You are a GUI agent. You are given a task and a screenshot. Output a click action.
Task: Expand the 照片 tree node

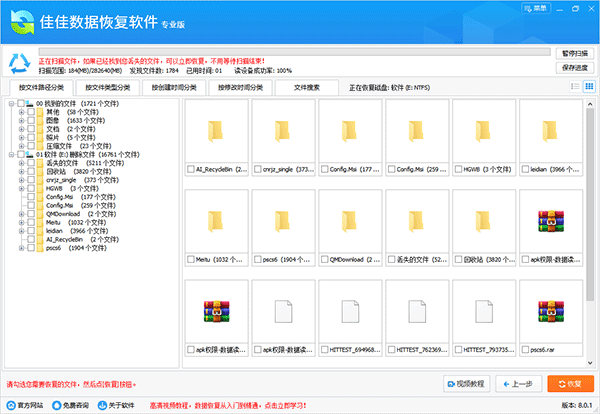(x=22, y=137)
